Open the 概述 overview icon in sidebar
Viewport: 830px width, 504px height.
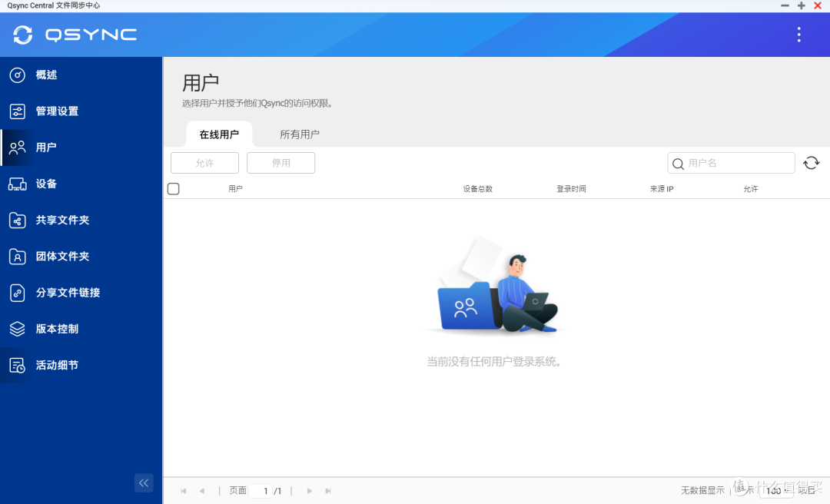point(17,75)
